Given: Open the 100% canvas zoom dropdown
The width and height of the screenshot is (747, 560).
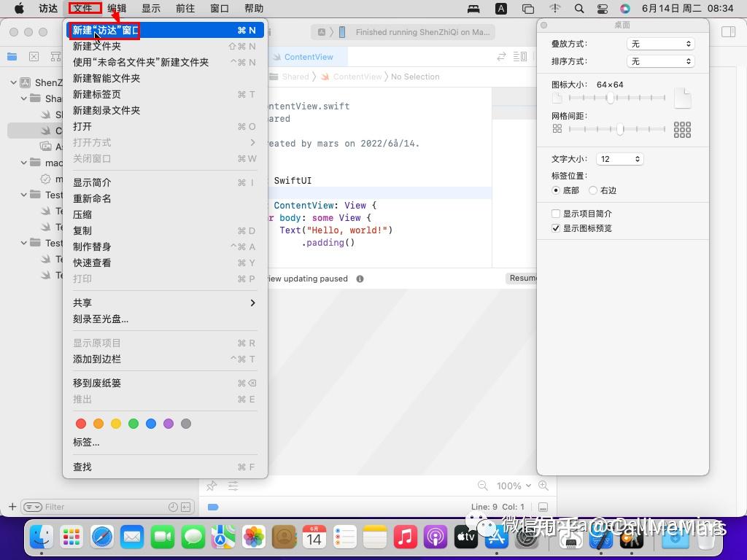Looking at the screenshot, I should tap(514, 486).
